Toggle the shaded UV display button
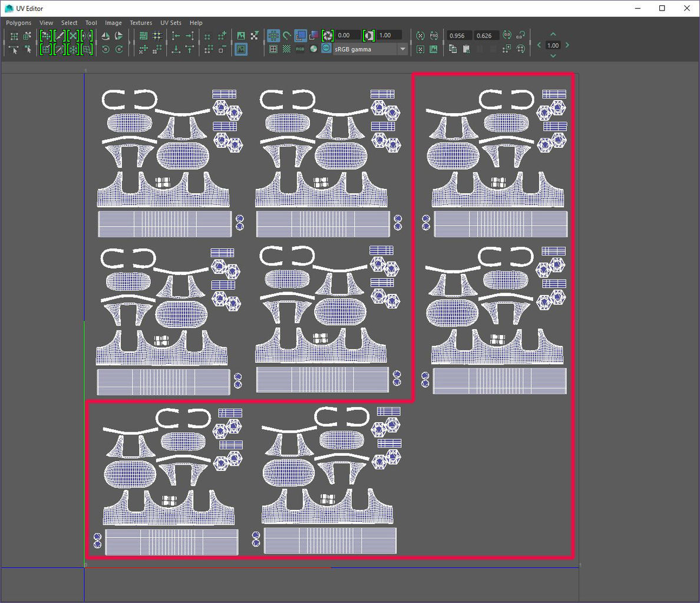 (241, 49)
